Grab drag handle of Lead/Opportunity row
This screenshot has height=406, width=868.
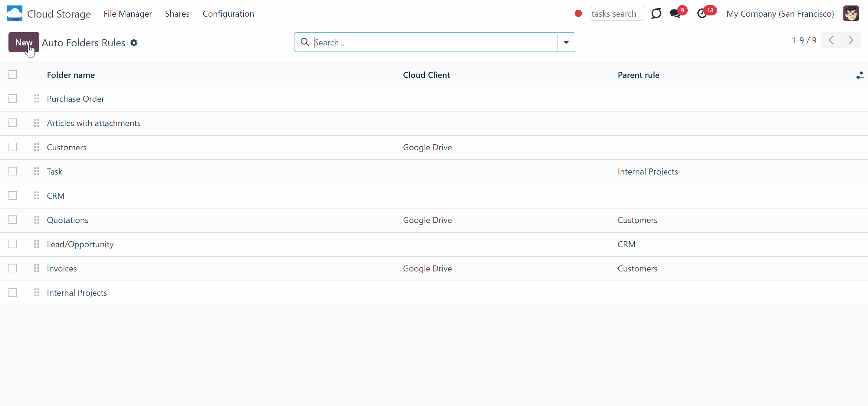point(37,244)
